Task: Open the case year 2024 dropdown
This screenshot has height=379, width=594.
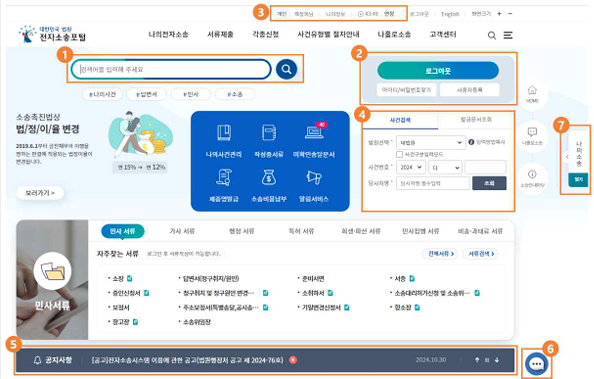Action: 411,167
